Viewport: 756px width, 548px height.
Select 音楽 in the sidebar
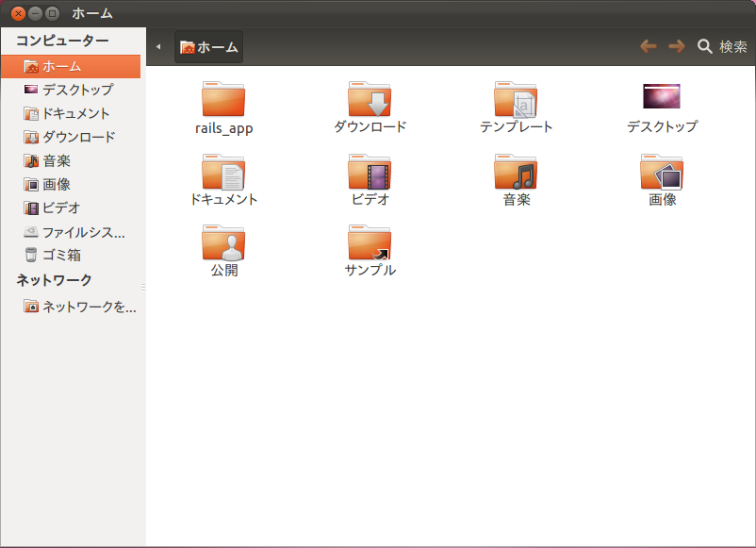71,160
